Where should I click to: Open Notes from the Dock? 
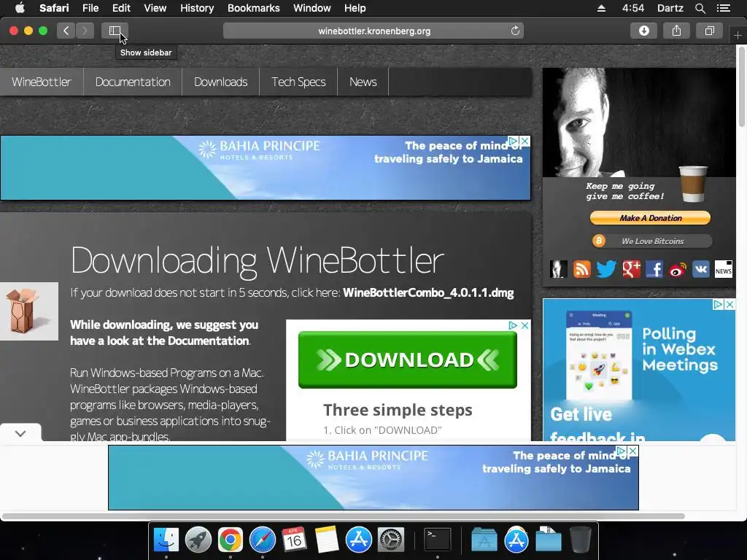(326, 540)
